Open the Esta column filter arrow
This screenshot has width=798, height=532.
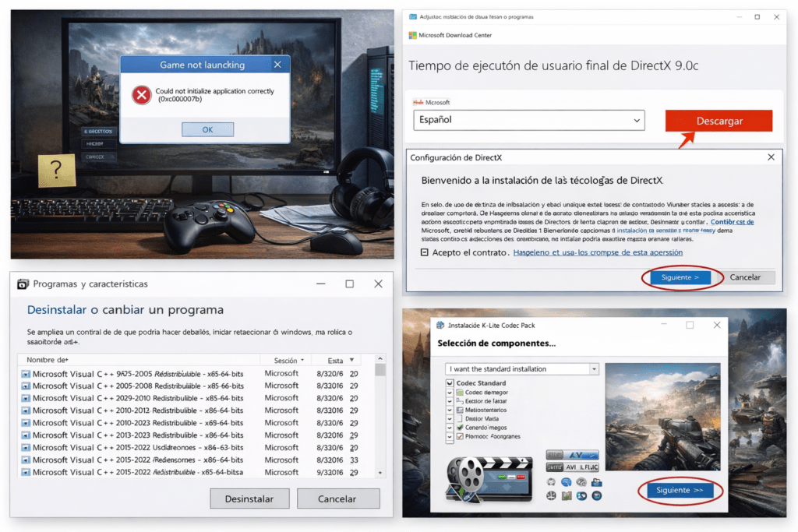[351, 360]
